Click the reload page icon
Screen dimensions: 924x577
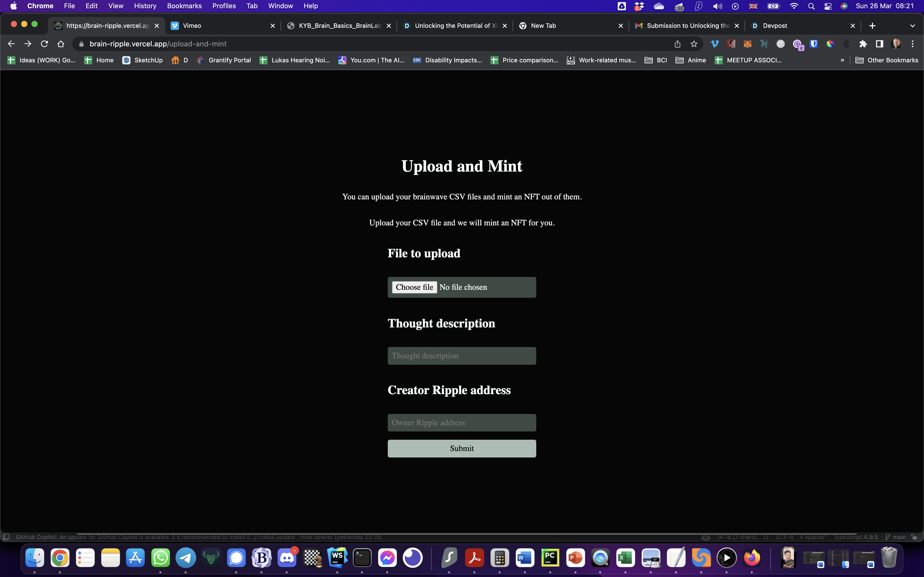tap(44, 44)
